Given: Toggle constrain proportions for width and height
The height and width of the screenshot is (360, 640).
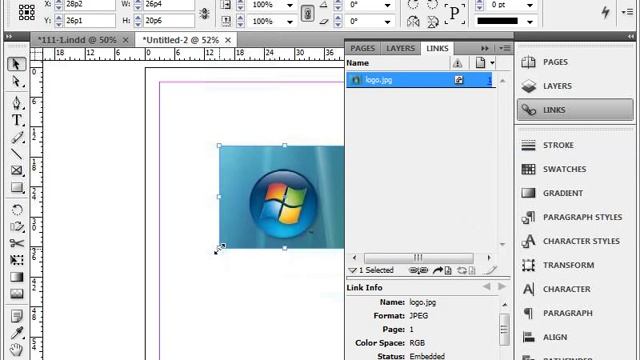Looking at the screenshot, I should [204, 13].
